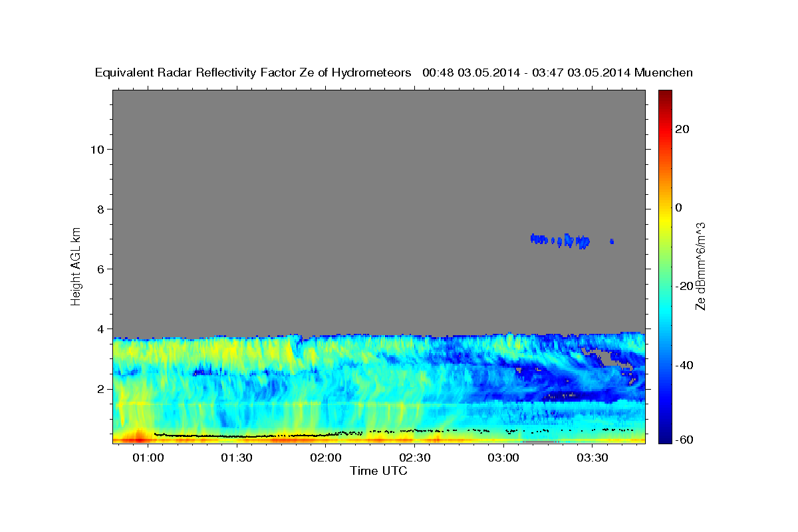Click the isolated blue cloud echo near 7 km

point(561,240)
